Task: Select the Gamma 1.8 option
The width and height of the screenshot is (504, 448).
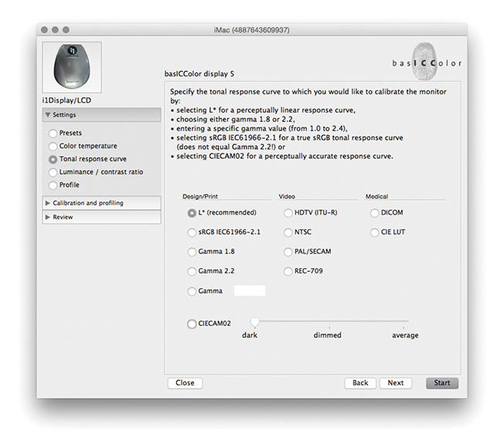Action: pyautogui.click(x=192, y=252)
